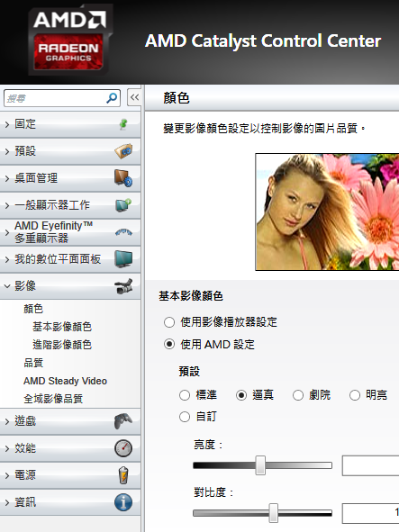Click the 預設 label above the presets

(189, 371)
